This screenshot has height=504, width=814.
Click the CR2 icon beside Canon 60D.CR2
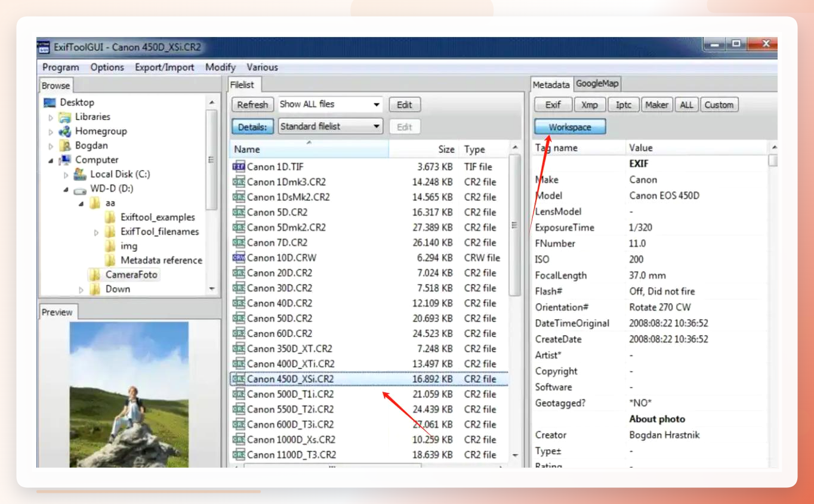(x=239, y=334)
